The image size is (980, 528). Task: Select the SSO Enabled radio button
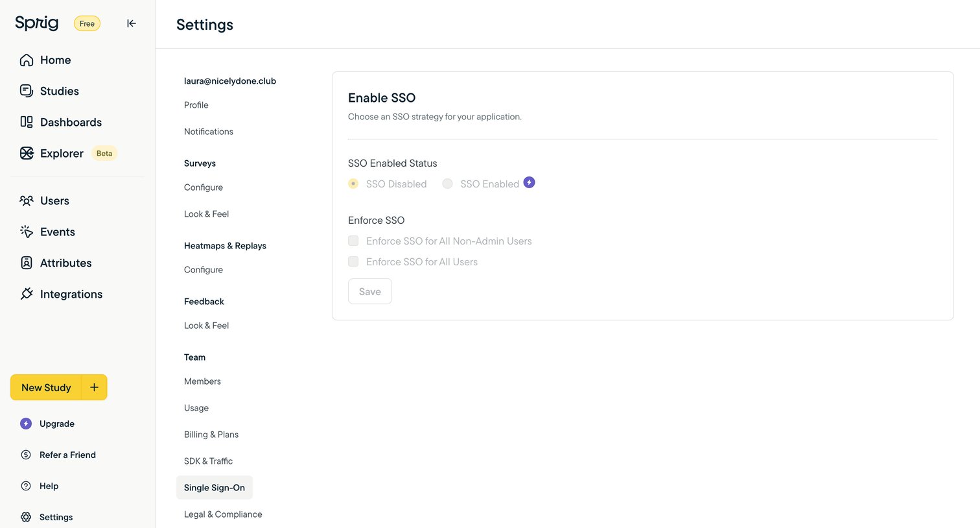point(447,184)
